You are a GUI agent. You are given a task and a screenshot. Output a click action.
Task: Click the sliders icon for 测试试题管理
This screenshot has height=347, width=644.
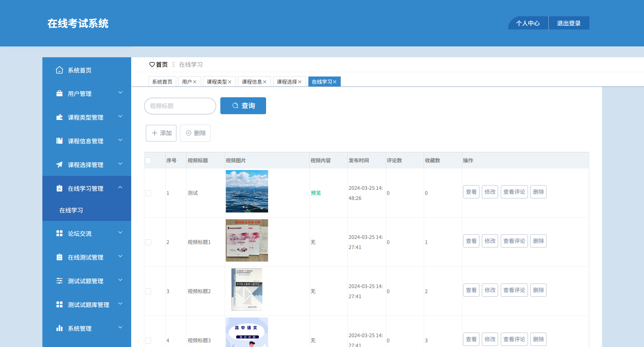click(x=59, y=281)
